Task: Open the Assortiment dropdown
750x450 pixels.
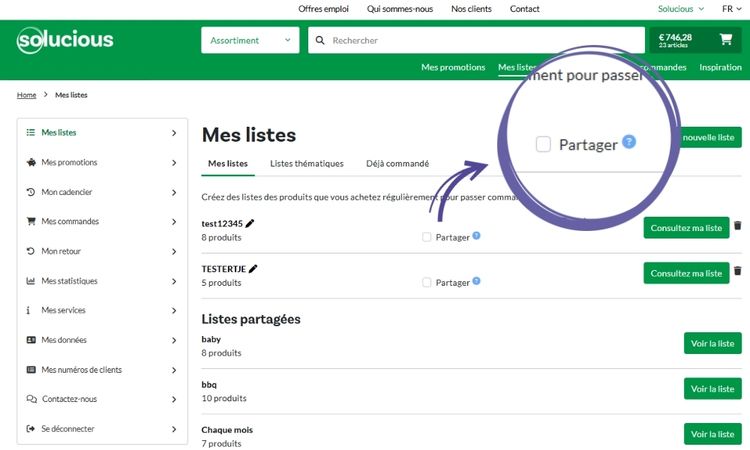Action: tap(250, 41)
